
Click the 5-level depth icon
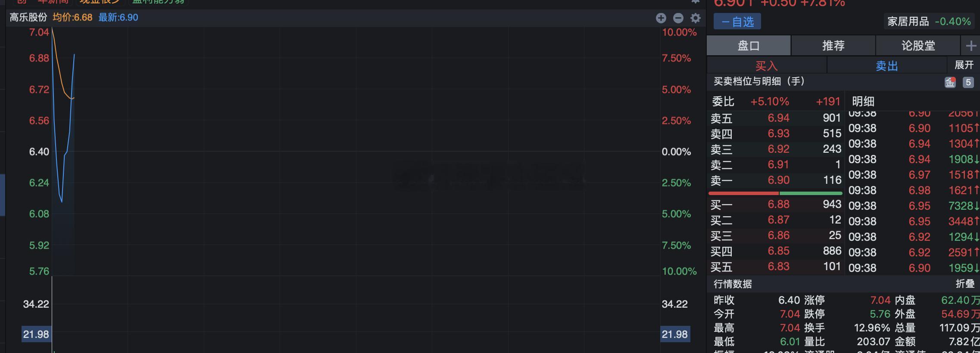pyautogui.click(x=968, y=82)
